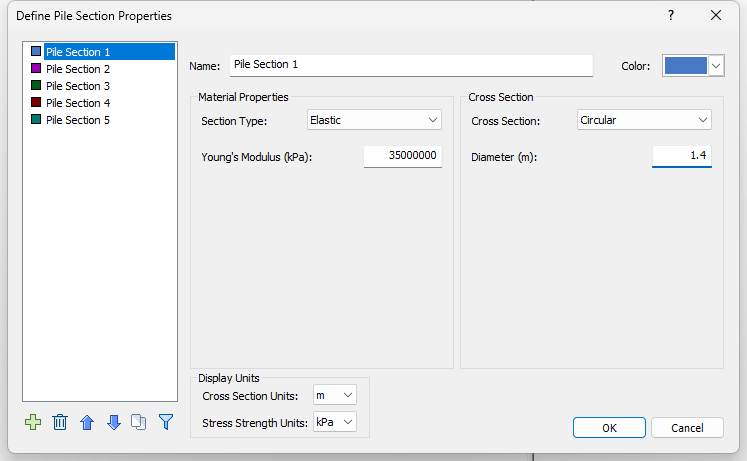Open the Cross Section Units dropdown

click(334, 395)
